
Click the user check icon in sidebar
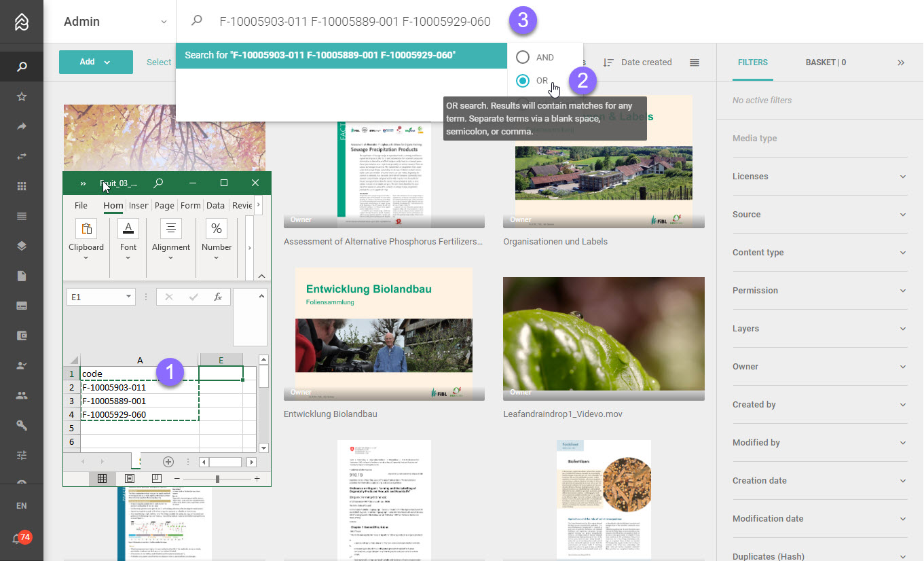pyautogui.click(x=22, y=365)
